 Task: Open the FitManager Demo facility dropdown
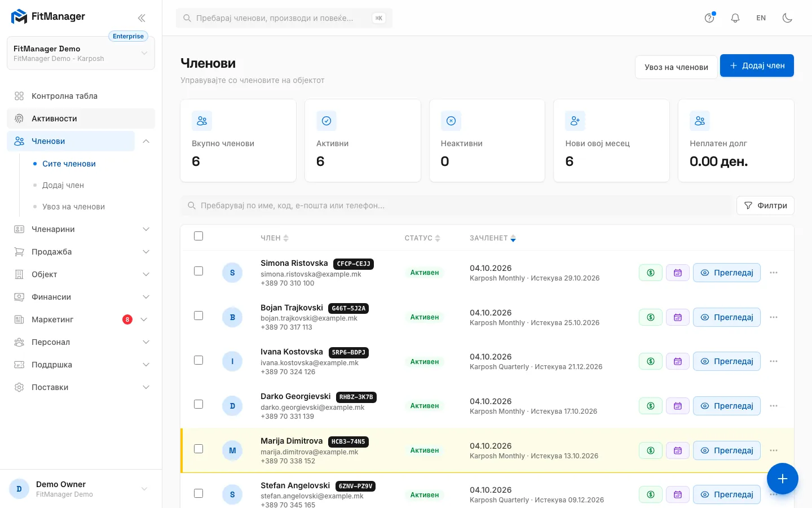click(x=81, y=53)
